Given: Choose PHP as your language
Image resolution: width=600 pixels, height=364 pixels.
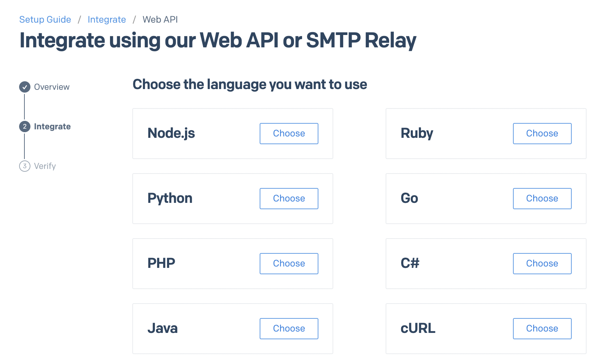Looking at the screenshot, I should 289,263.
